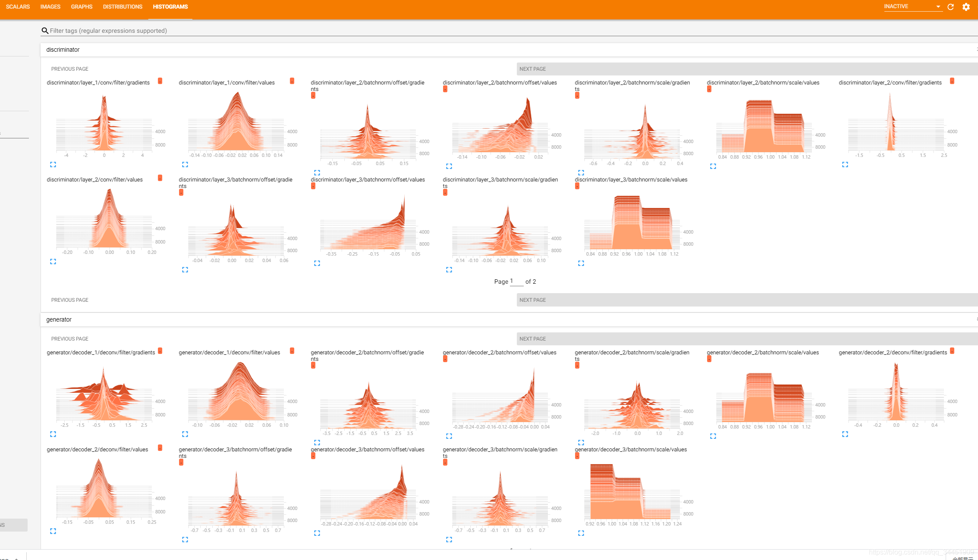This screenshot has width=978, height=560.
Task: Click refresh icon in top right
Action: tap(951, 7)
